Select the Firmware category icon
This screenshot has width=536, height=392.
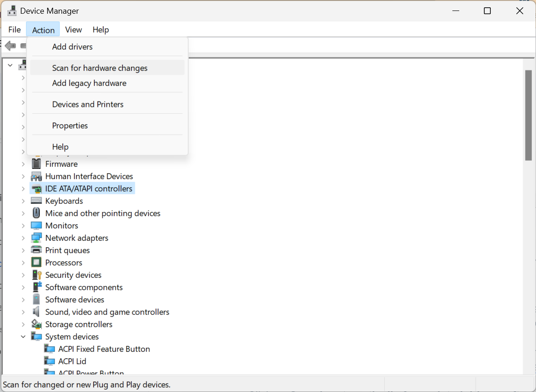tap(37, 164)
